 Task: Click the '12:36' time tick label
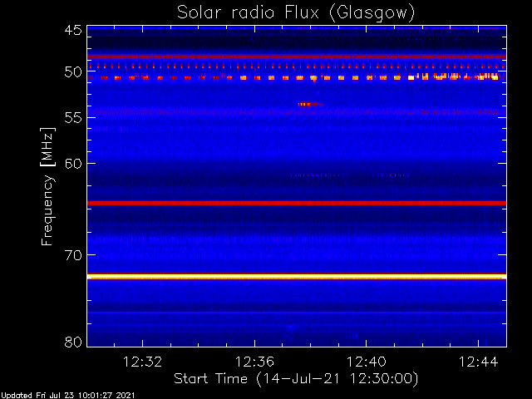pyautogui.click(x=254, y=362)
